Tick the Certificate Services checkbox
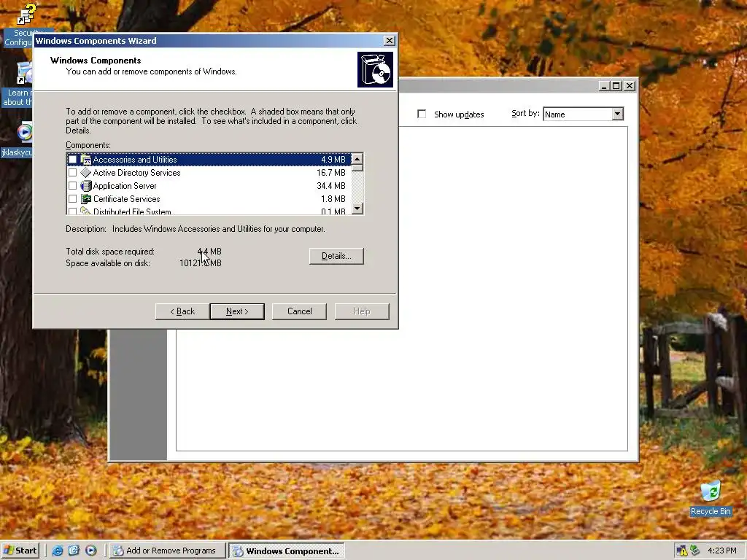Viewport: 747px width, 560px height. tap(72, 198)
